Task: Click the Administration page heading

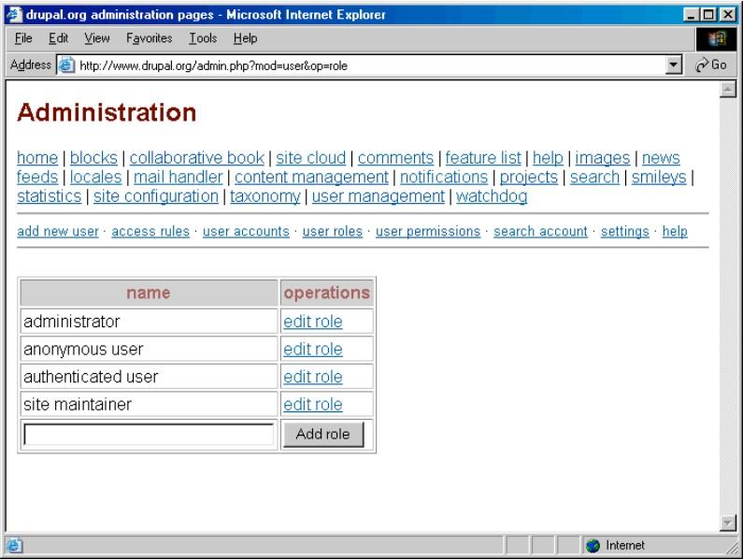Action: coord(107,113)
